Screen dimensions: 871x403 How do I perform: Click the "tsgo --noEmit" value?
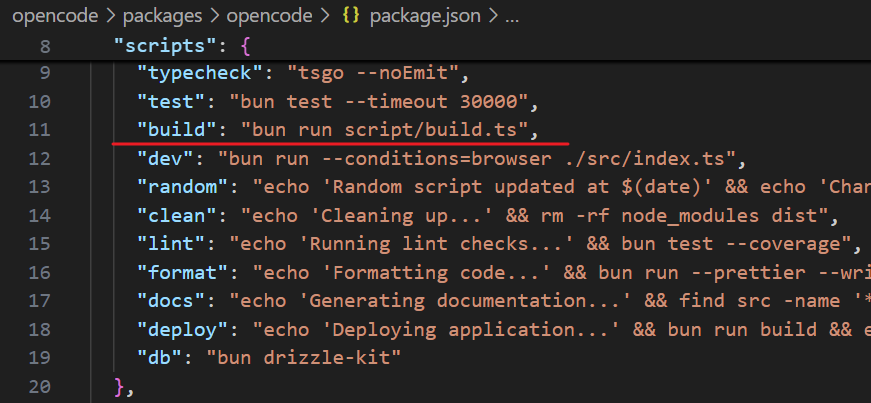372,72
